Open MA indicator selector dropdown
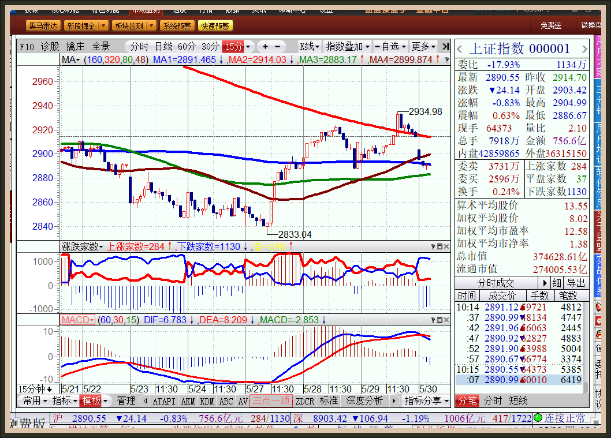This screenshot has width=611, height=438. click(x=71, y=60)
